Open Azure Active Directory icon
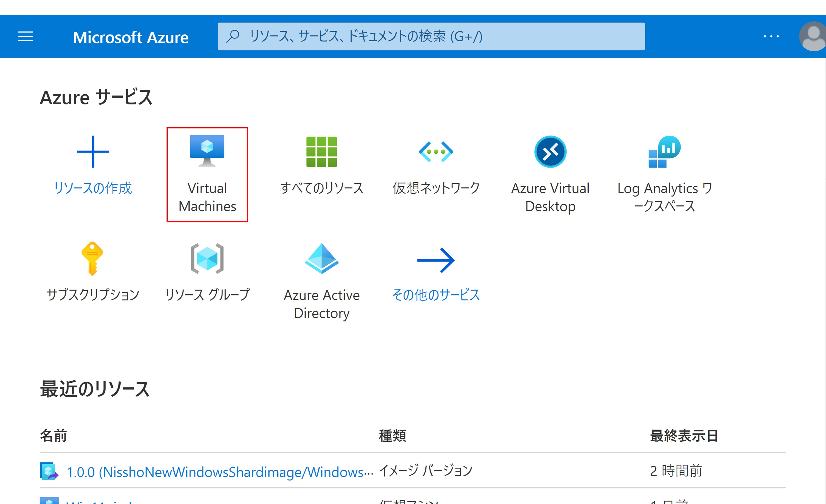Screen dimensions: 826x504 coord(321,259)
